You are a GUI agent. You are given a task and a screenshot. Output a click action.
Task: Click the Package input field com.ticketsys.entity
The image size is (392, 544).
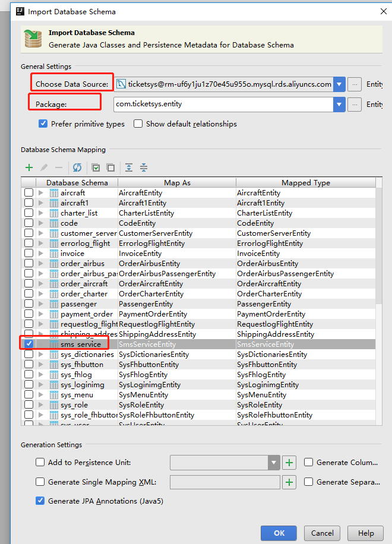tap(223, 105)
